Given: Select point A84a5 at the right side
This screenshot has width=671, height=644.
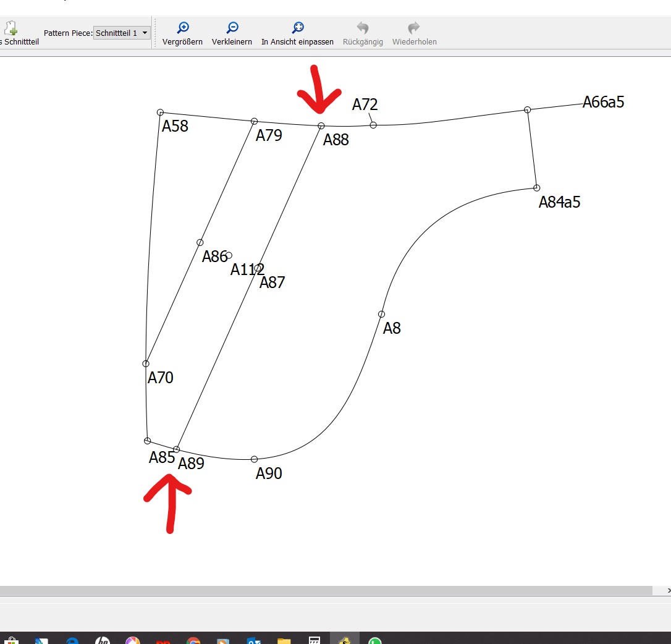Looking at the screenshot, I should pos(536,188).
